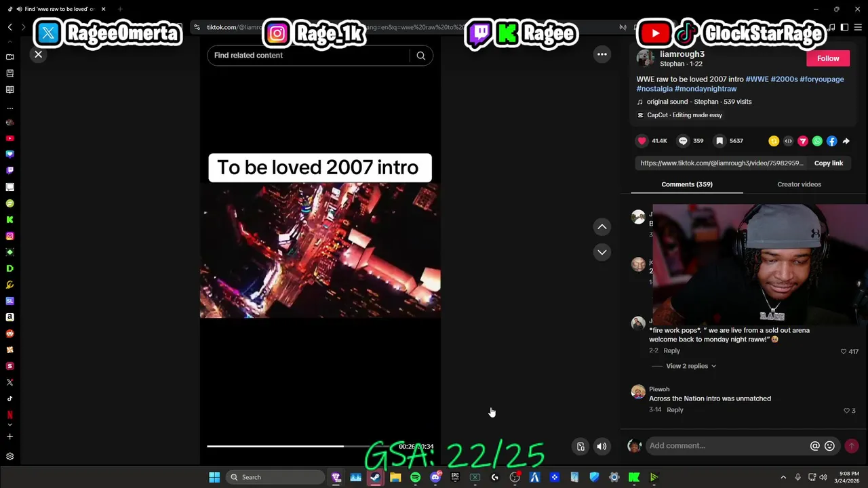Click liamrough3's profile avatar

(645, 58)
